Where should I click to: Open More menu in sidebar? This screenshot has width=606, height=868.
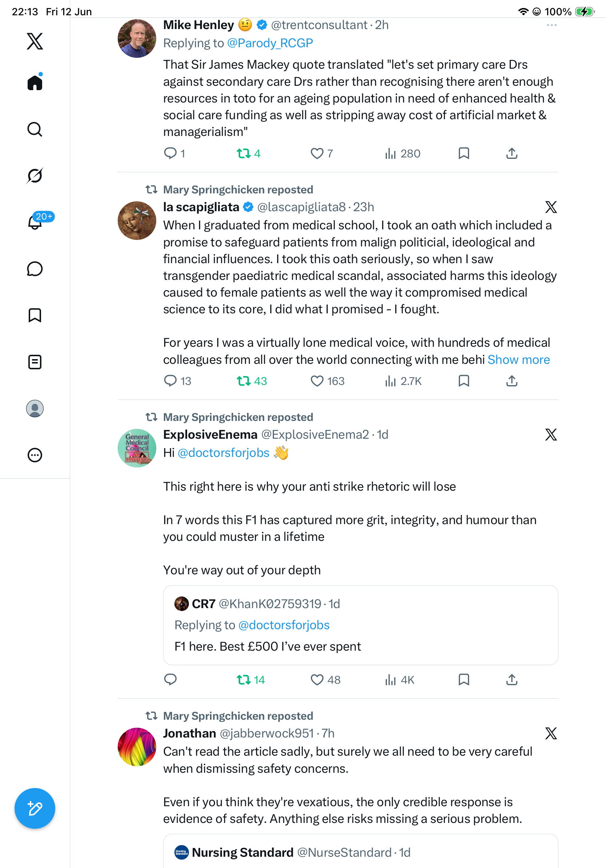click(x=35, y=455)
